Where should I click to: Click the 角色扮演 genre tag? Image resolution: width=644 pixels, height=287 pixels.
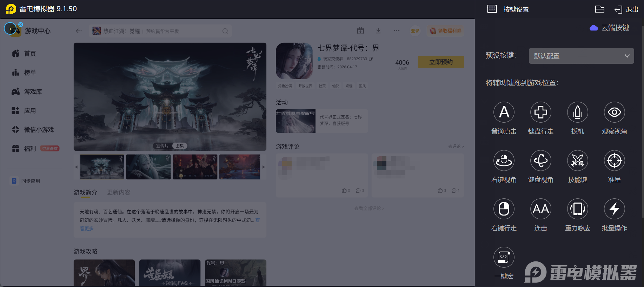coord(285,86)
